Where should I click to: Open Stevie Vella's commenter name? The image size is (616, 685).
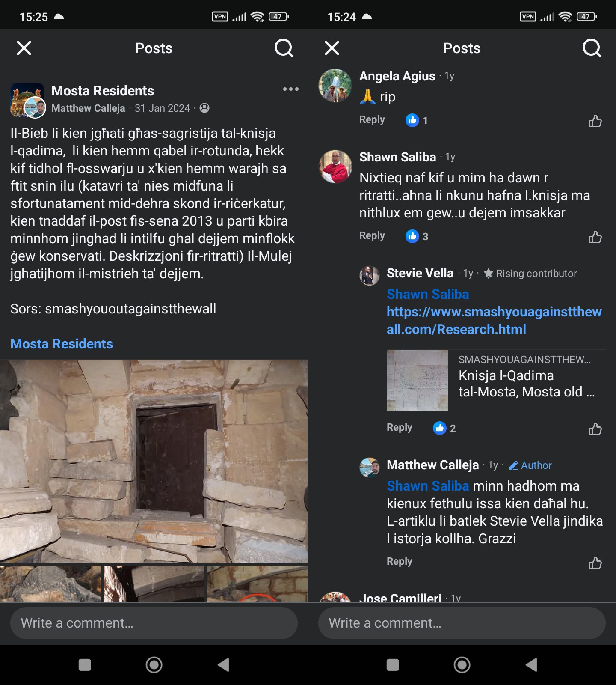point(420,273)
